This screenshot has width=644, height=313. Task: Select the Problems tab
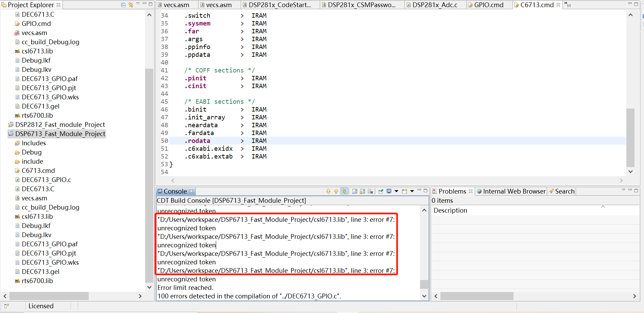452,191
